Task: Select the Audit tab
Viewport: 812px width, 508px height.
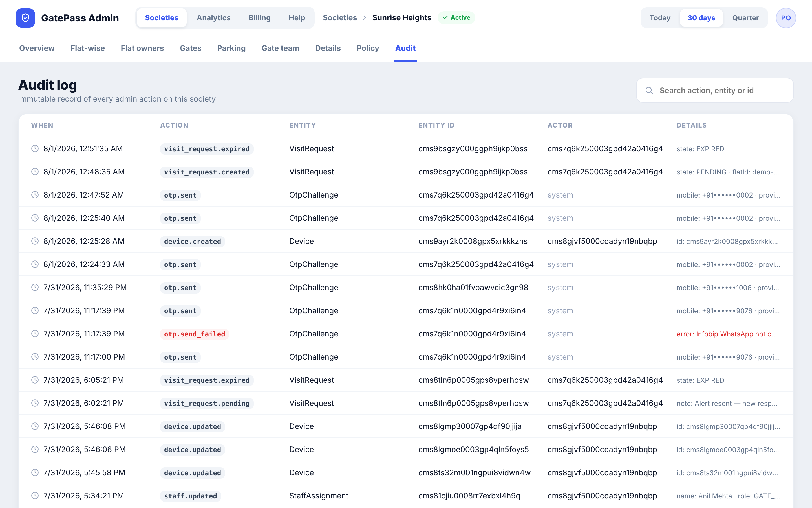Action: 405,48
